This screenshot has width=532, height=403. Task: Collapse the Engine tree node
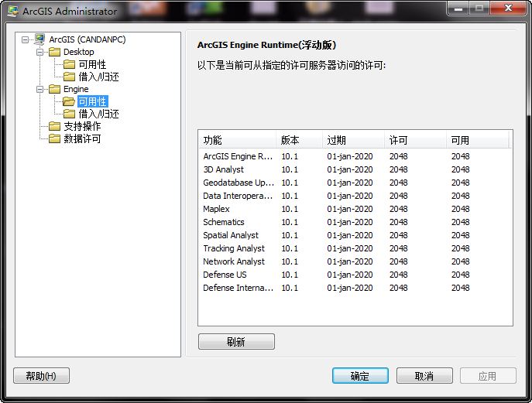(x=39, y=90)
